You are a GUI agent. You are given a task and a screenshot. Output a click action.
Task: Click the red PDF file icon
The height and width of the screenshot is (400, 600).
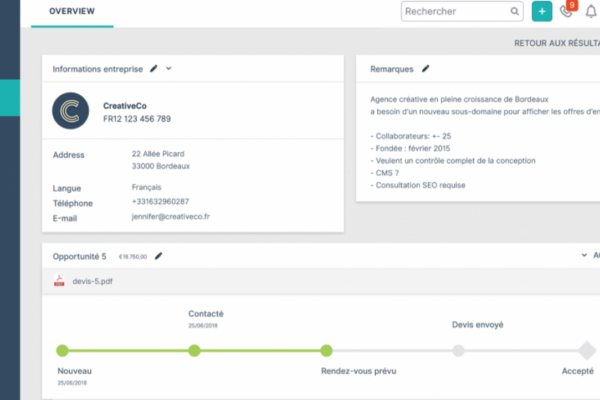coord(60,281)
